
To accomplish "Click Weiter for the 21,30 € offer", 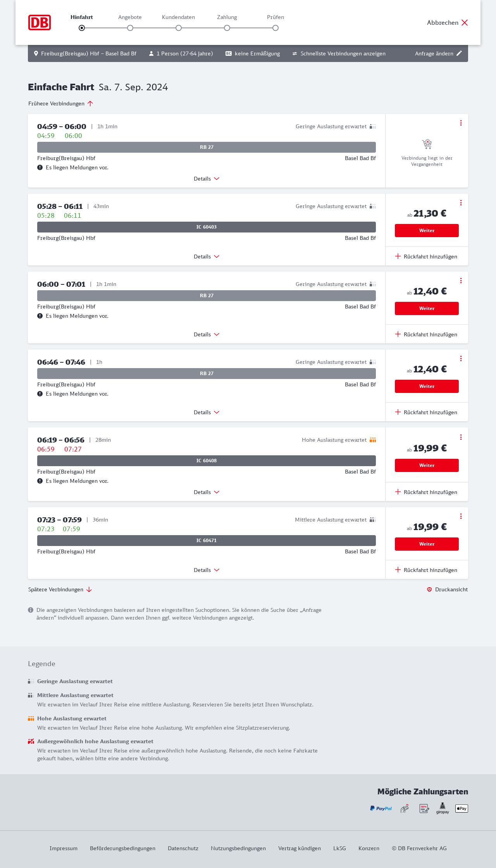I will pos(427,231).
